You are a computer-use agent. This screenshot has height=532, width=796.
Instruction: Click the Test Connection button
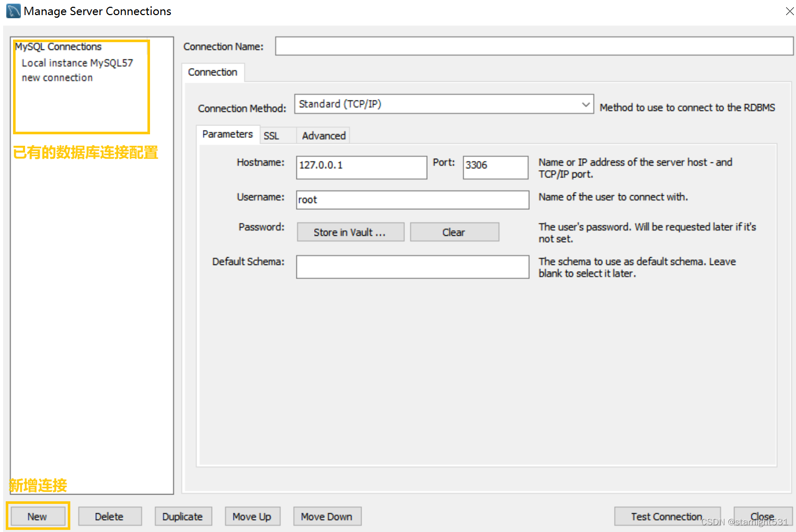tap(667, 516)
